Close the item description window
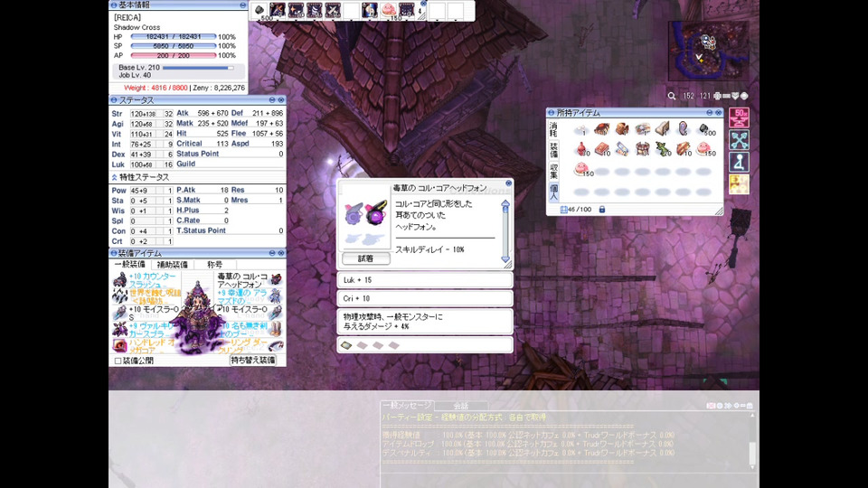 (x=508, y=183)
